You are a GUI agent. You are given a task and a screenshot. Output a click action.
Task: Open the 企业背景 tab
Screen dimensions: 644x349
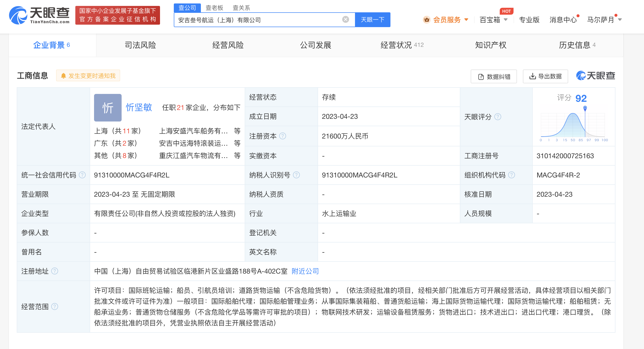[52, 45]
